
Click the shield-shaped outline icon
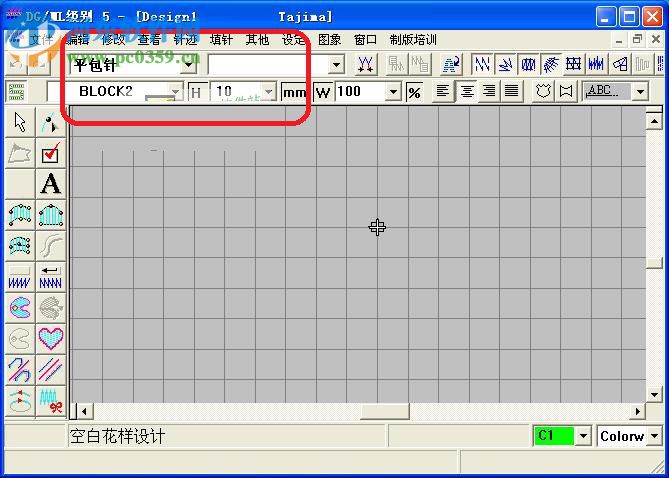click(543, 91)
